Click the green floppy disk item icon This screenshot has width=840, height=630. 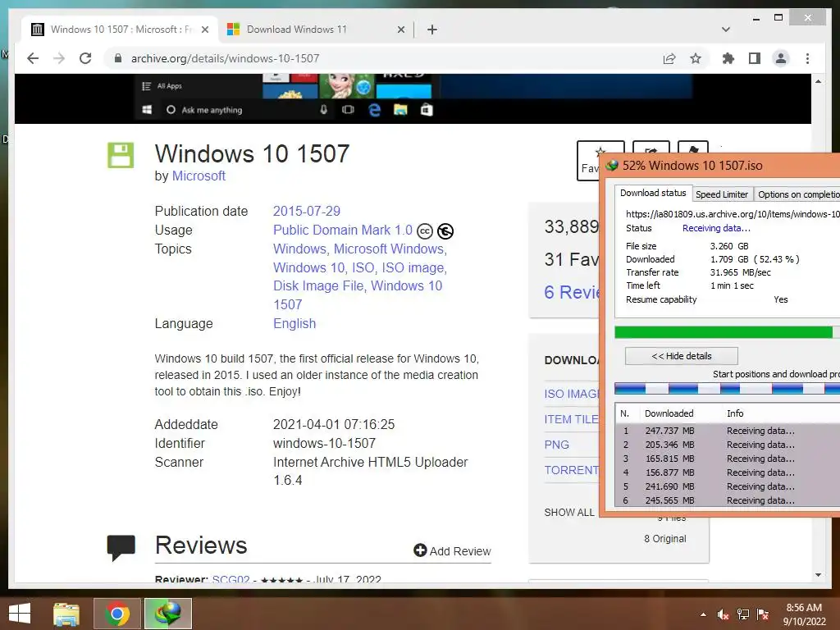(121, 155)
